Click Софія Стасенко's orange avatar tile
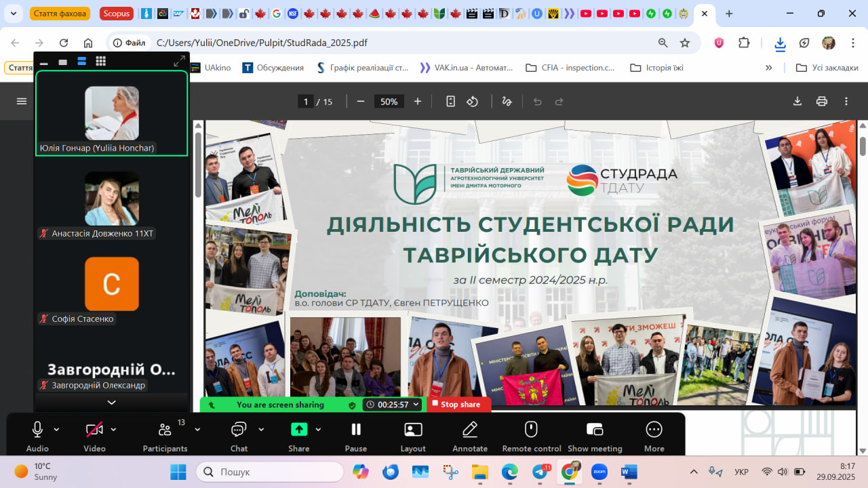 click(112, 284)
